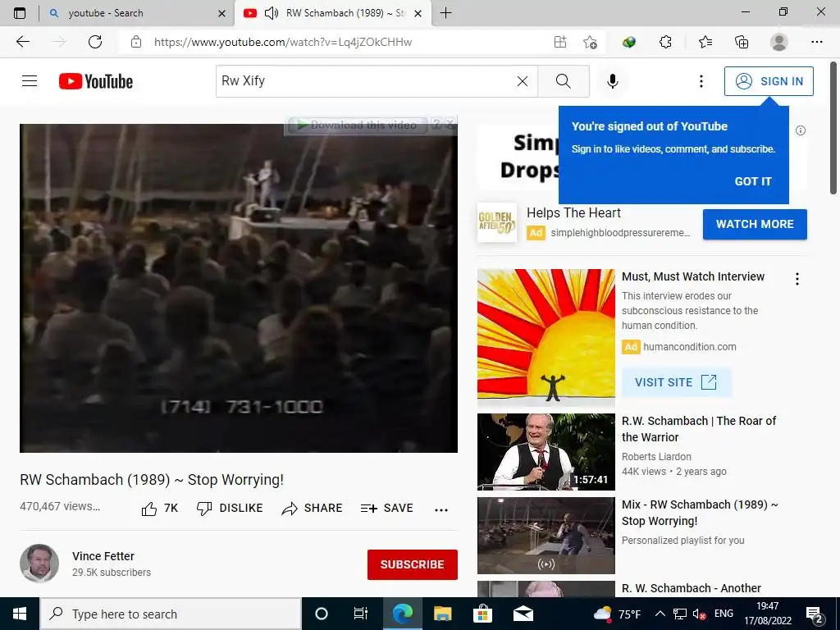
Task: Open The Roar of the Warrior thumbnail
Action: [x=546, y=452]
